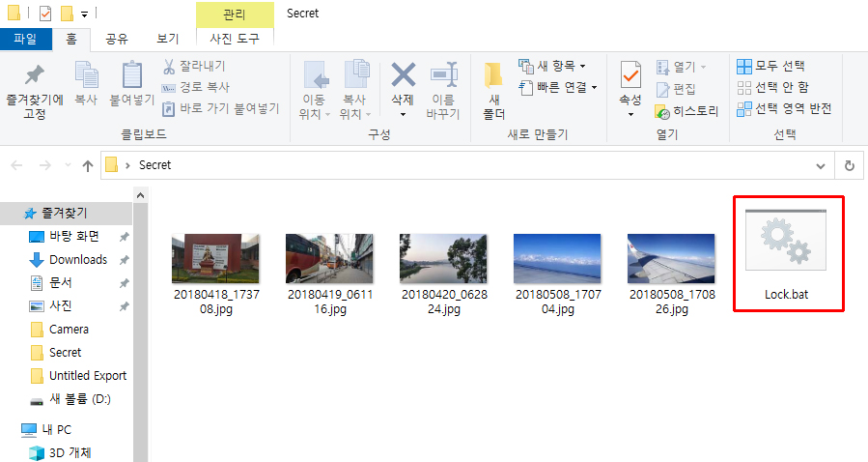Open Downloads in navigation pane
The width and height of the screenshot is (868, 462).
[x=78, y=260]
